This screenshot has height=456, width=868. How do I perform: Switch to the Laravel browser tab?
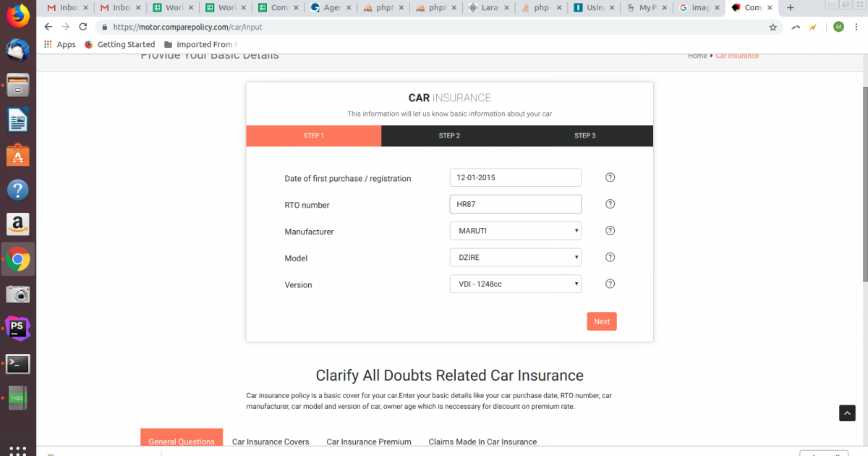coord(488,8)
